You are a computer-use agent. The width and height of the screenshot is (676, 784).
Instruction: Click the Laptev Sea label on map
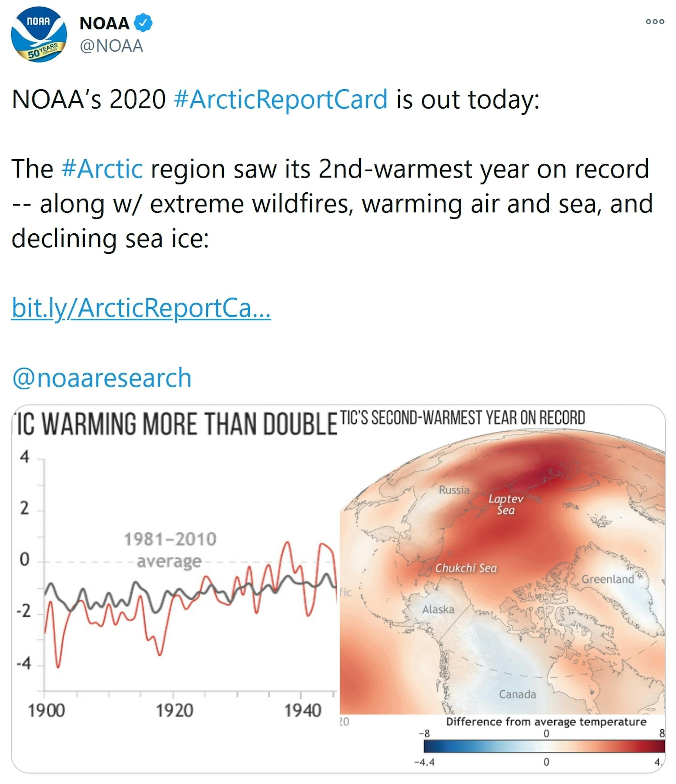coord(506,504)
